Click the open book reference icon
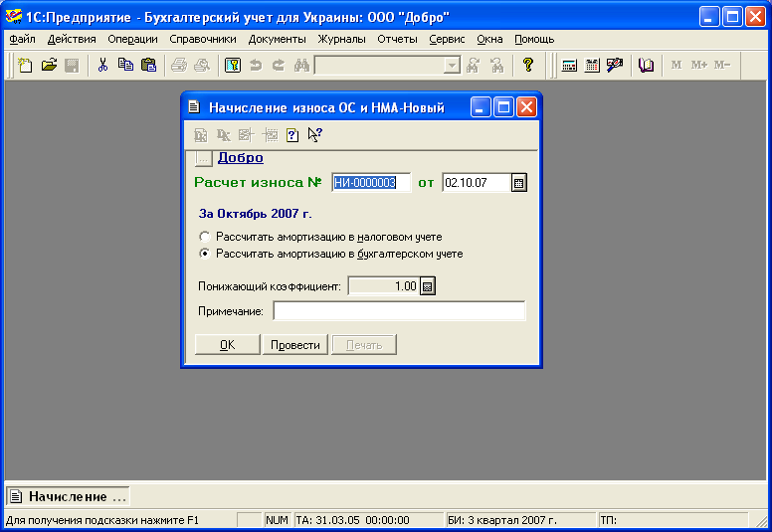This screenshot has width=772, height=532. coord(646,65)
